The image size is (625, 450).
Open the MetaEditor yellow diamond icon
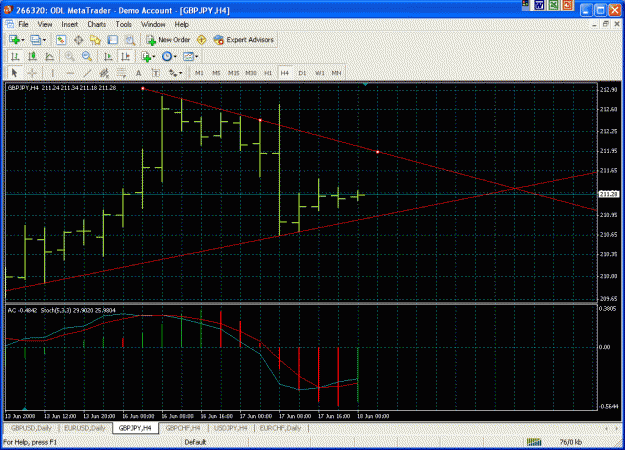click(x=202, y=40)
